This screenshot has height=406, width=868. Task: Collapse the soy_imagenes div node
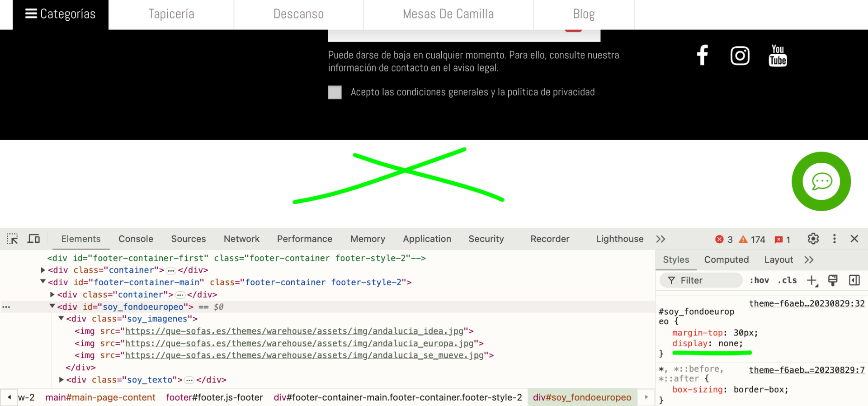coord(61,318)
